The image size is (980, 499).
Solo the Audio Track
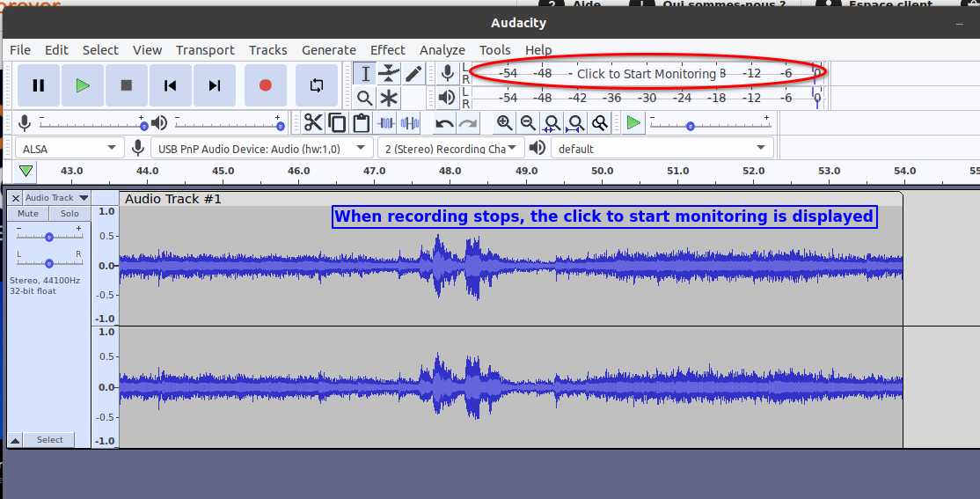coord(69,213)
